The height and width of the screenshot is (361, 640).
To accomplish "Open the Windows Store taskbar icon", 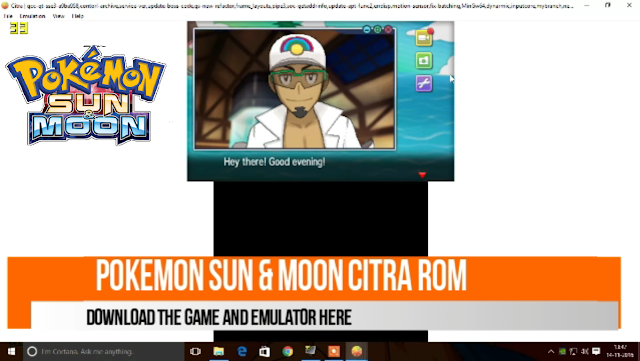I will pos(264,351).
